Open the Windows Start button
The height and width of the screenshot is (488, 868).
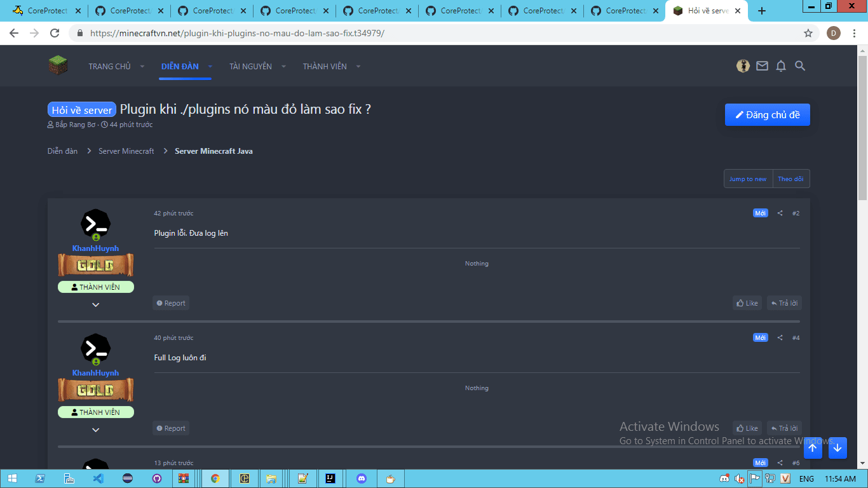click(x=12, y=478)
